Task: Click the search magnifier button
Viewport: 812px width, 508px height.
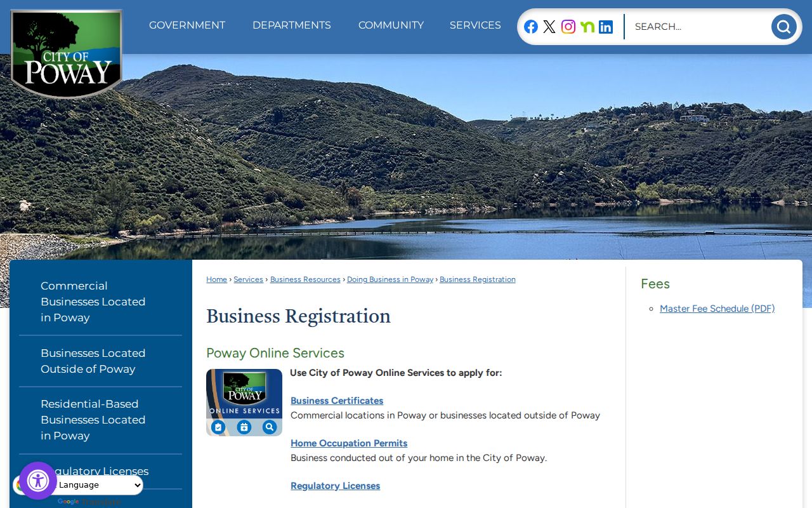Action: click(x=783, y=27)
